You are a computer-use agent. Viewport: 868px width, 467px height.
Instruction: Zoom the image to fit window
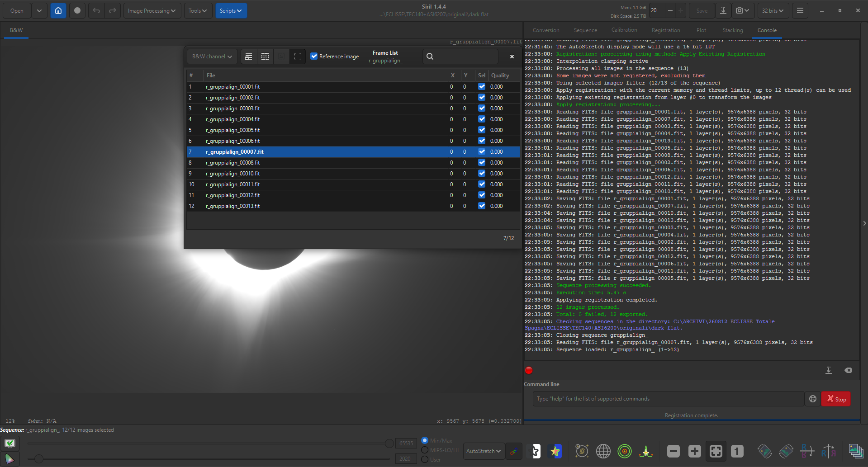[716, 451]
